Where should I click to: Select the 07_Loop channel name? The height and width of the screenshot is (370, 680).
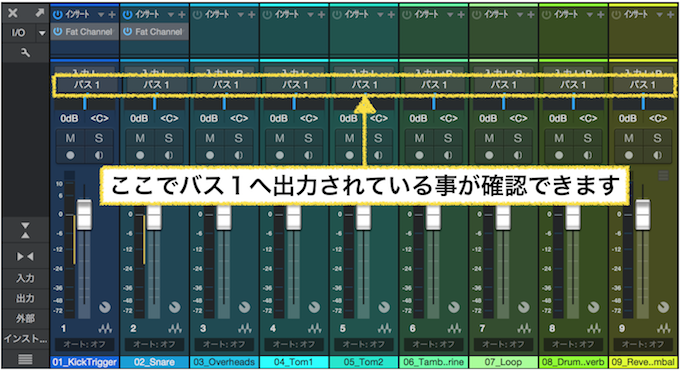point(504,362)
